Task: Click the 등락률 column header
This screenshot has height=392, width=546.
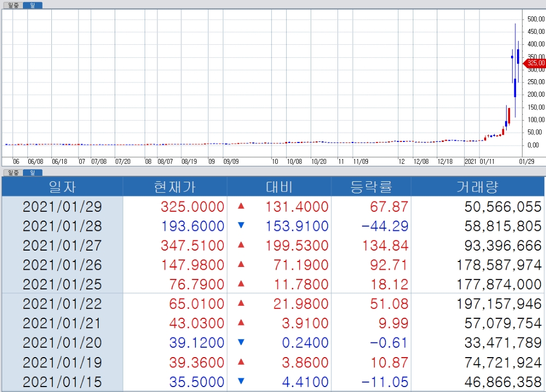Action: click(371, 187)
